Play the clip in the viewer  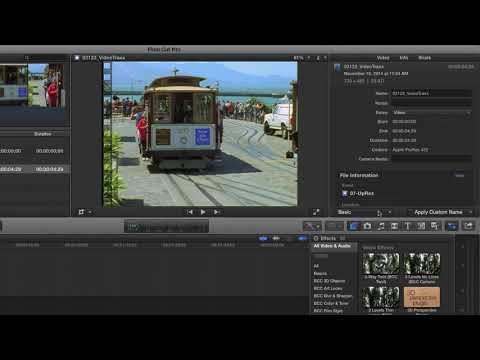203,212
